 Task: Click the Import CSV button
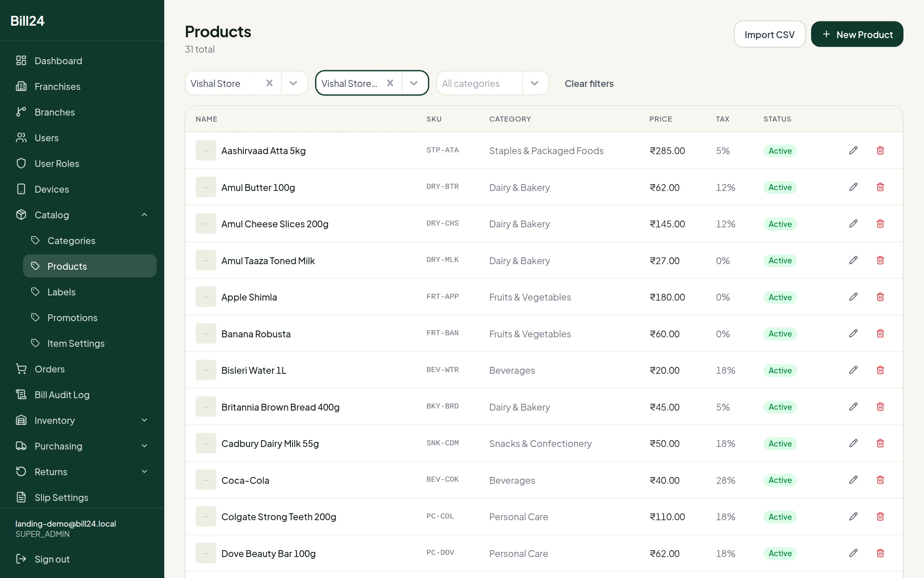(x=770, y=34)
